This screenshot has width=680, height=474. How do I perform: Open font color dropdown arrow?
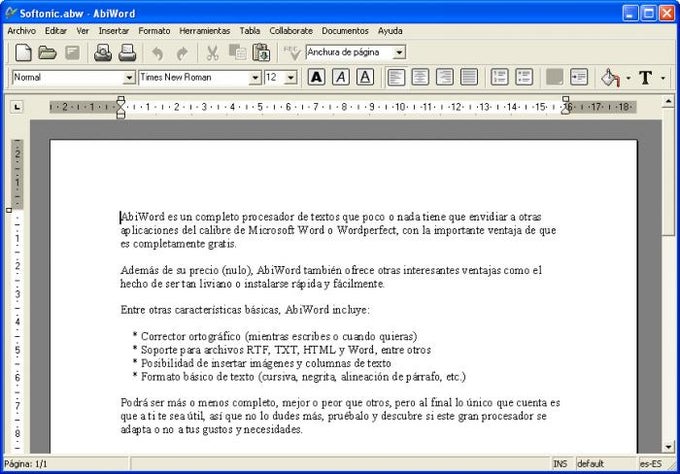(x=663, y=78)
